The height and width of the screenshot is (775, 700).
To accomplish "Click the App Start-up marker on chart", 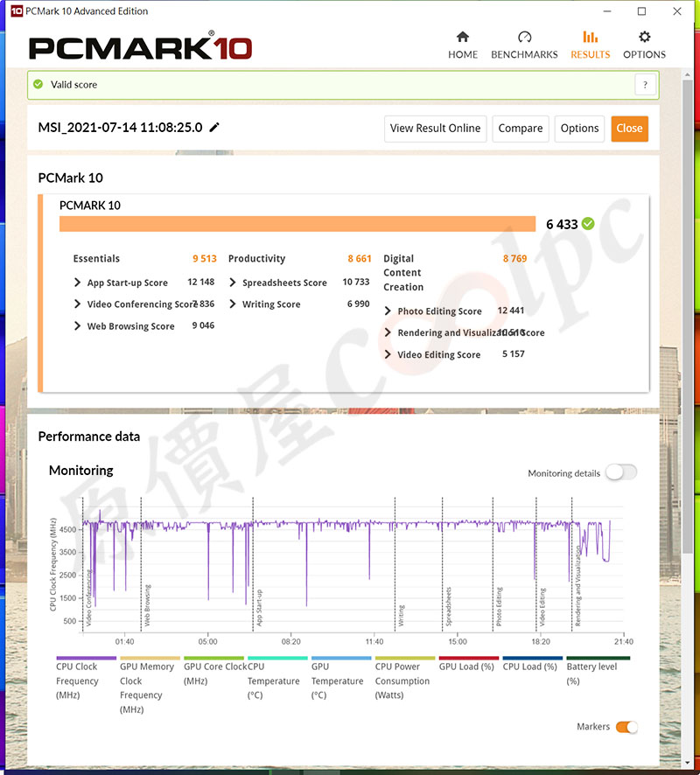I will [x=259, y=608].
